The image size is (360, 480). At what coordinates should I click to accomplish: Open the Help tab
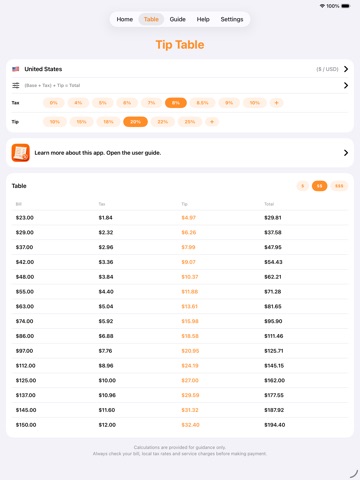pyautogui.click(x=203, y=19)
